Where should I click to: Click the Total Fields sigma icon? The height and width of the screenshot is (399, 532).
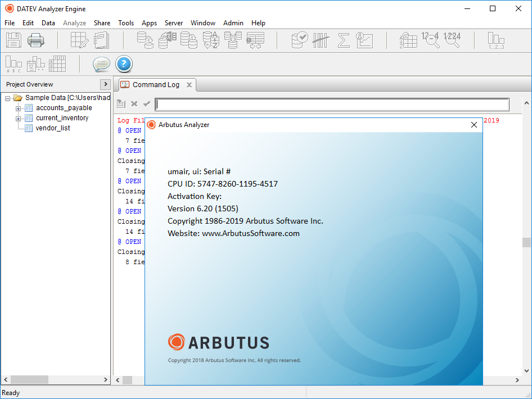coord(344,40)
